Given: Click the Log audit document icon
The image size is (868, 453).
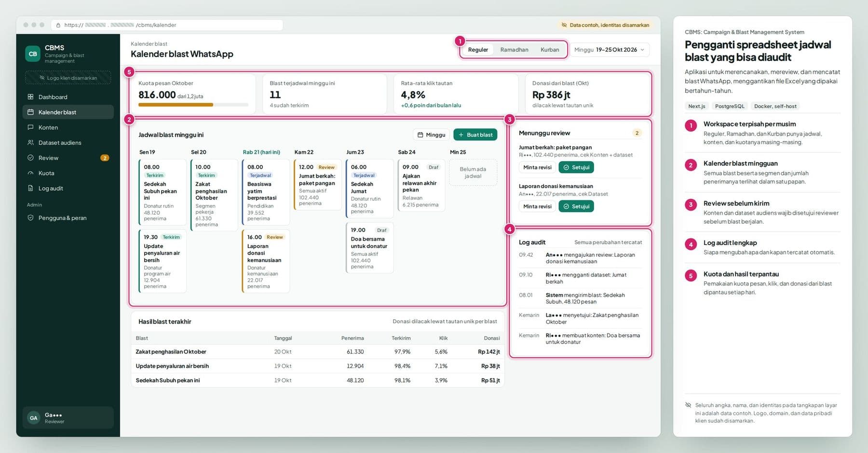Looking at the screenshot, I should [30, 188].
